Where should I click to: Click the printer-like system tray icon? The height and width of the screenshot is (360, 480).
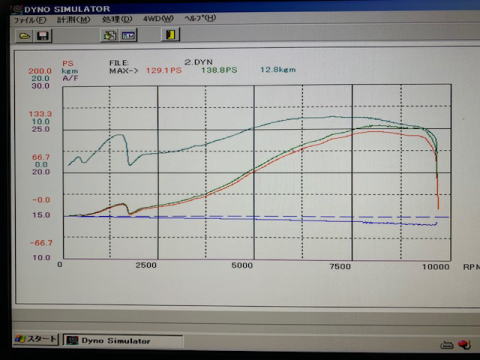(x=447, y=345)
